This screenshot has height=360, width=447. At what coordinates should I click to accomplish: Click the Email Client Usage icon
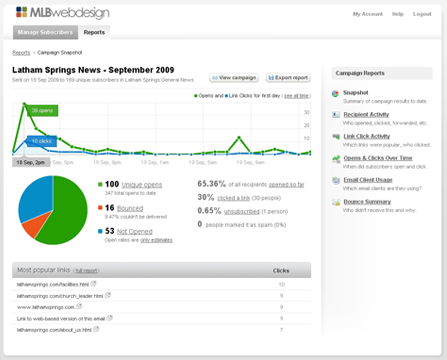click(x=336, y=180)
